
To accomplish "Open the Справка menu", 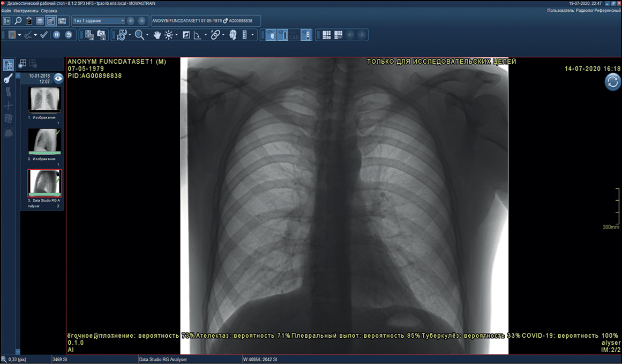I will [x=49, y=11].
